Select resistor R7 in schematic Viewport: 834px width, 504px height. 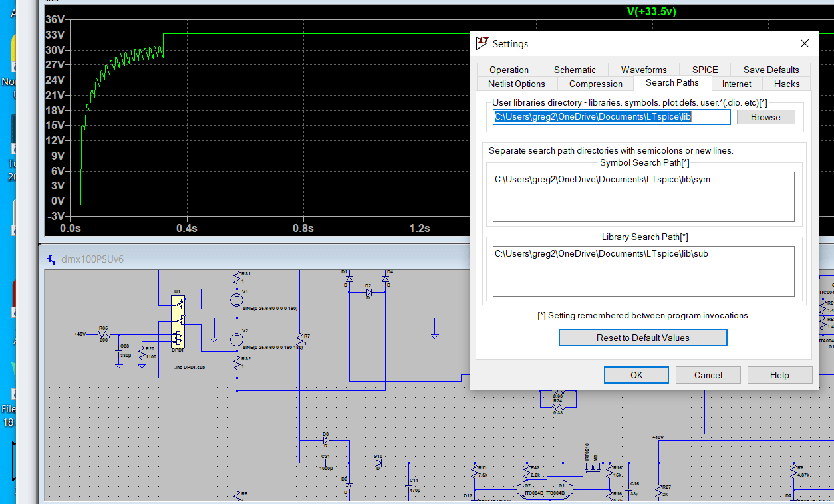pos(300,340)
